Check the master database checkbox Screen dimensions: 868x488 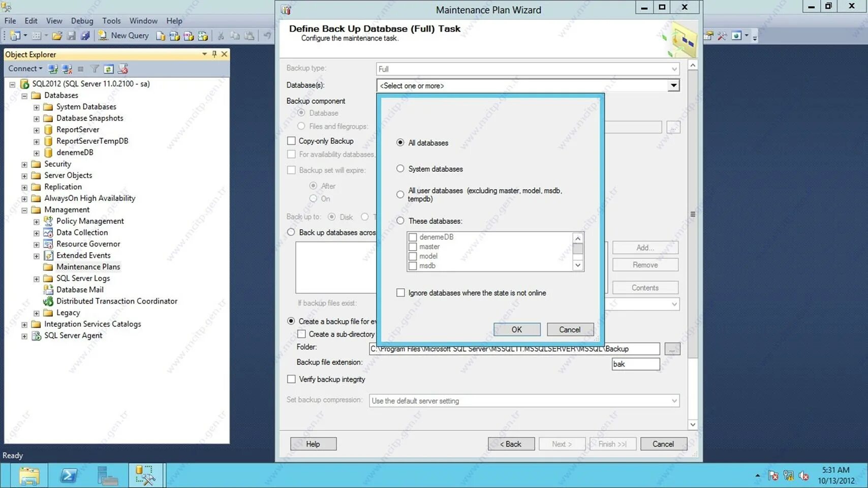[x=413, y=247]
